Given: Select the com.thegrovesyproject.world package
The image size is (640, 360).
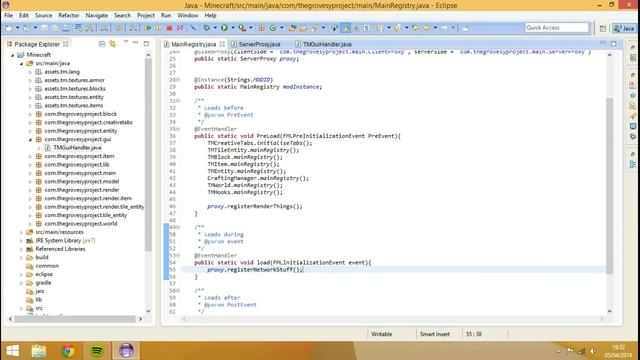Looking at the screenshot, I should click(x=80, y=224).
